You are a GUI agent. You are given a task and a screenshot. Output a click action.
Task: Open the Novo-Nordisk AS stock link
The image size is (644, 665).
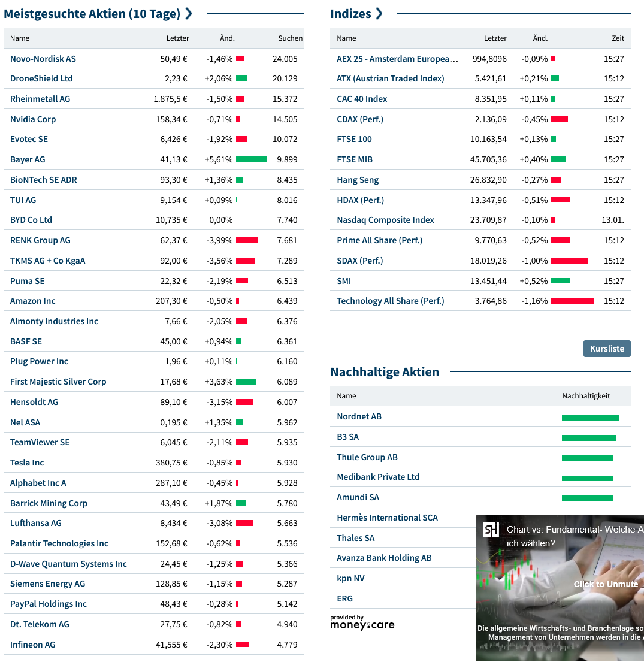click(43, 59)
